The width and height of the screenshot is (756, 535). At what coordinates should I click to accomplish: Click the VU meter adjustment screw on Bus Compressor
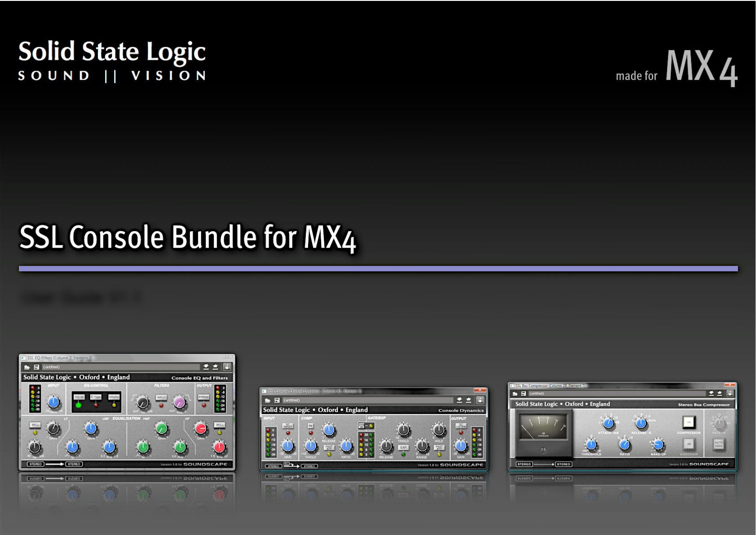tap(544, 450)
